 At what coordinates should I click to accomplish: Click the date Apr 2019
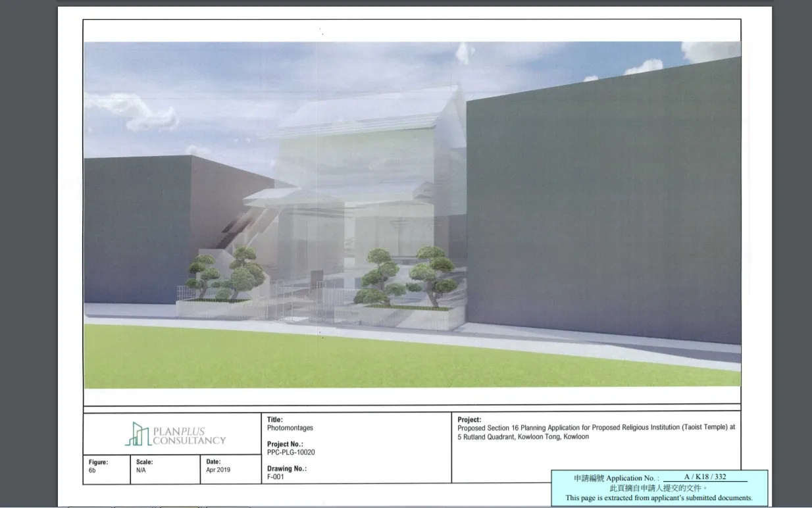click(218, 470)
